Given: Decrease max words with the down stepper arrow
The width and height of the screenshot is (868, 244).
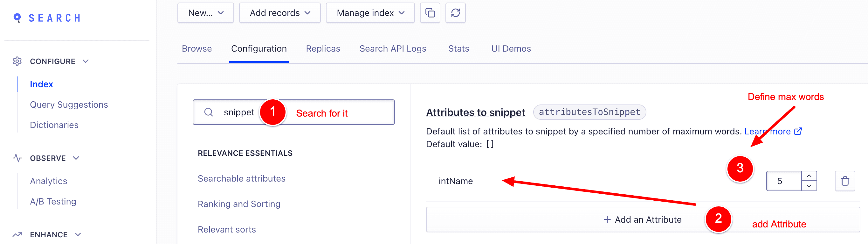Looking at the screenshot, I should (809, 186).
